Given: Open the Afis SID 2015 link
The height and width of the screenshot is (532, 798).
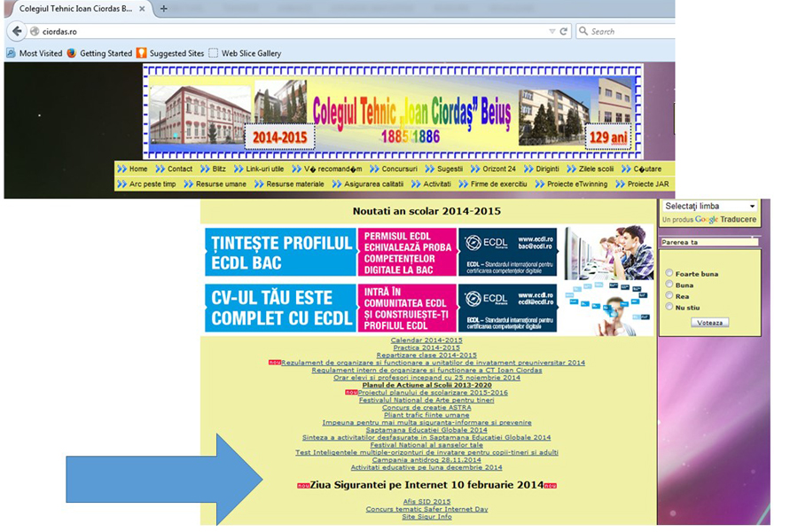Looking at the screenshot, I should pos(426,502).
